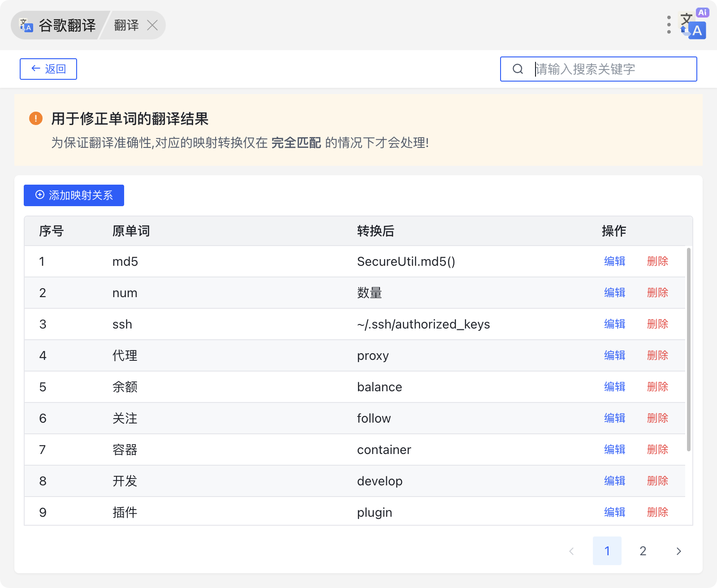
Task: Click the table vertical scrollbar
Action: tap(689, 349)
